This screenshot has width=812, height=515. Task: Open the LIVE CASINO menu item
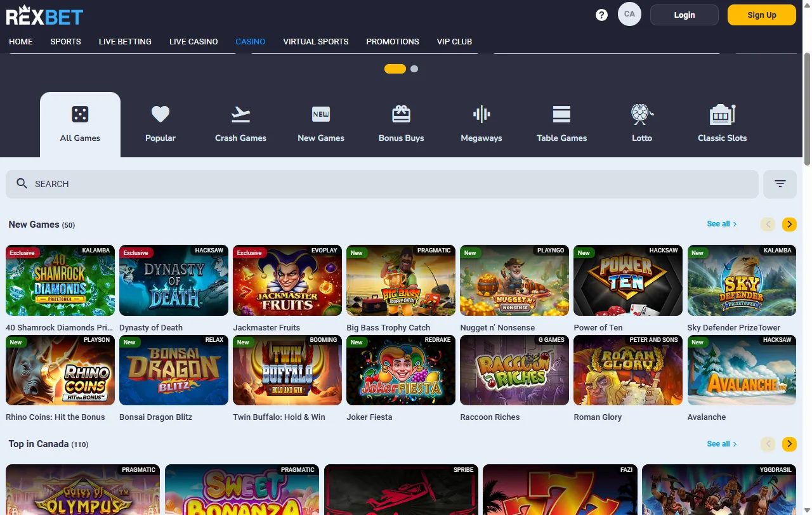(x=193, y=41)
